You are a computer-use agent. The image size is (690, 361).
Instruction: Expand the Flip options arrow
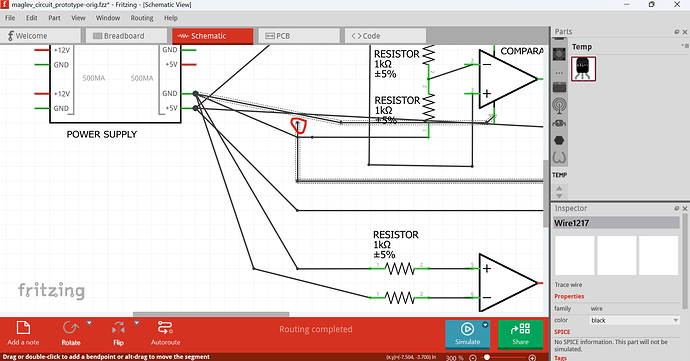136,323
